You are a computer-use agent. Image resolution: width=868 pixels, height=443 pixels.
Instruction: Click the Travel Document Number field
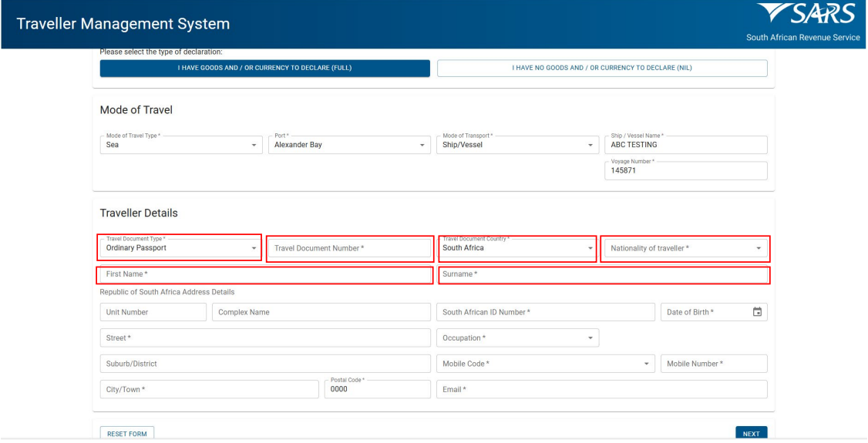tap(348, 248)
